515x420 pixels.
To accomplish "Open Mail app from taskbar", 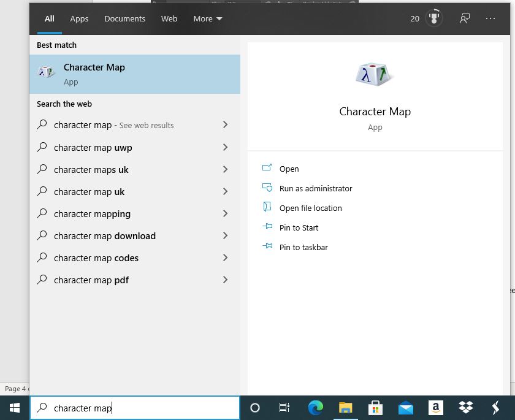I will coord(406,408).
